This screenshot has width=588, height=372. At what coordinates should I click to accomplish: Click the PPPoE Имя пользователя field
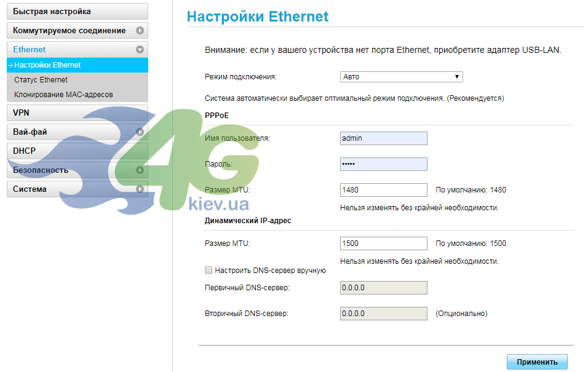pyautogui.click(x=384, y=138)
